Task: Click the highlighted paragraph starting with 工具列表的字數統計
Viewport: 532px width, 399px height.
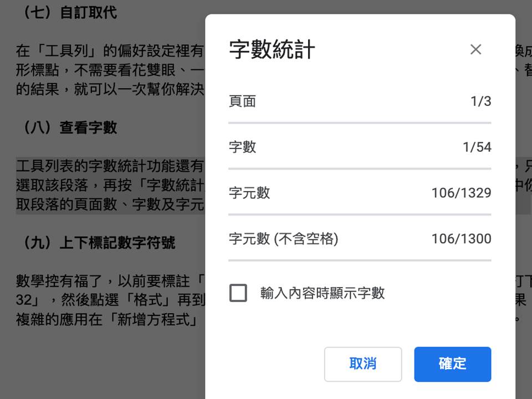Action: pos(110,185)
